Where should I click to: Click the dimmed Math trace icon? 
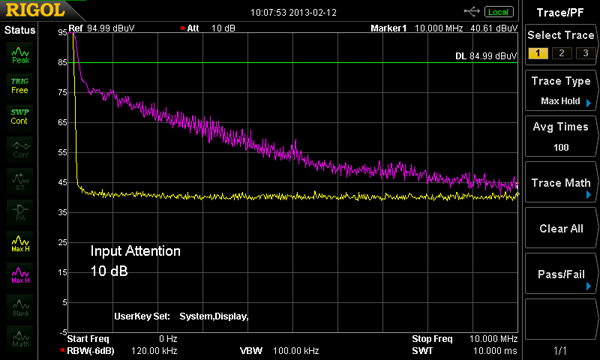20,338
